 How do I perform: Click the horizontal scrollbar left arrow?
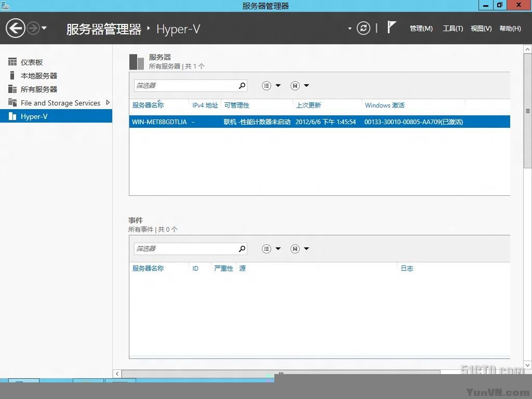pyautogui.click(x=117, y=374)
